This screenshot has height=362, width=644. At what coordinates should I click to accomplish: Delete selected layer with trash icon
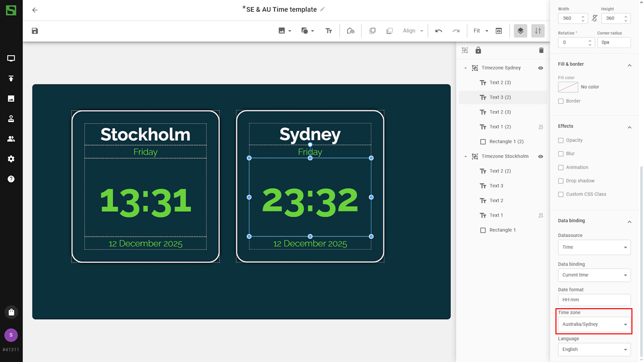click(x=541, y=50)
